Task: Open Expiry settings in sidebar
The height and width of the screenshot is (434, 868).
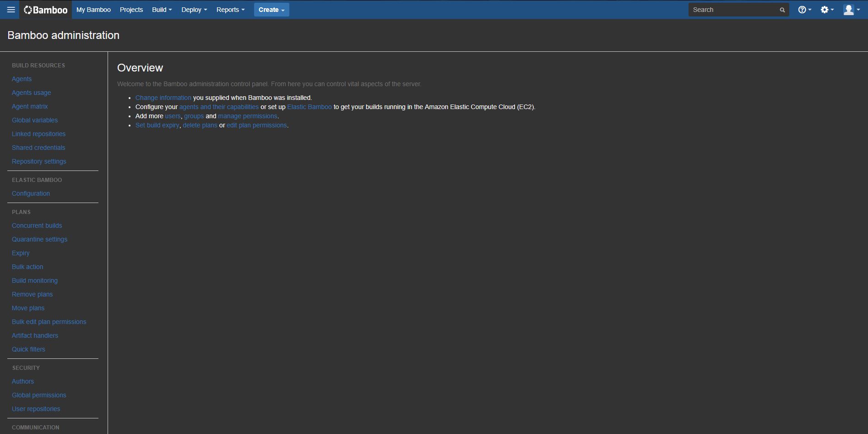Action: [21, 253]
